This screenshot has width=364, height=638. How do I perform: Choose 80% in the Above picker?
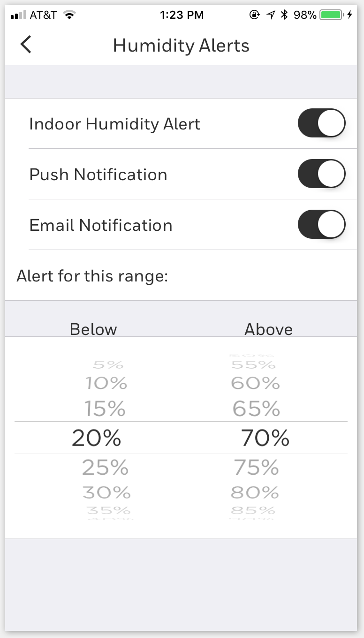point(255,493)
